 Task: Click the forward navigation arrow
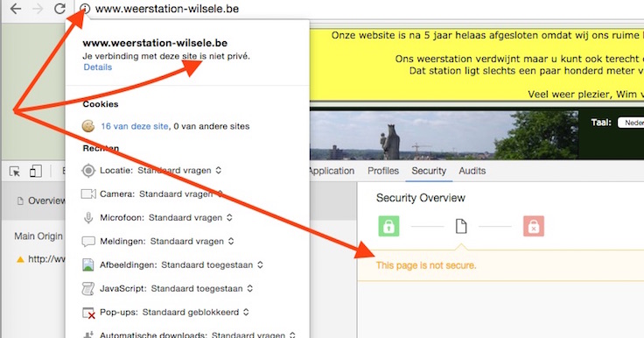point(38,9)
